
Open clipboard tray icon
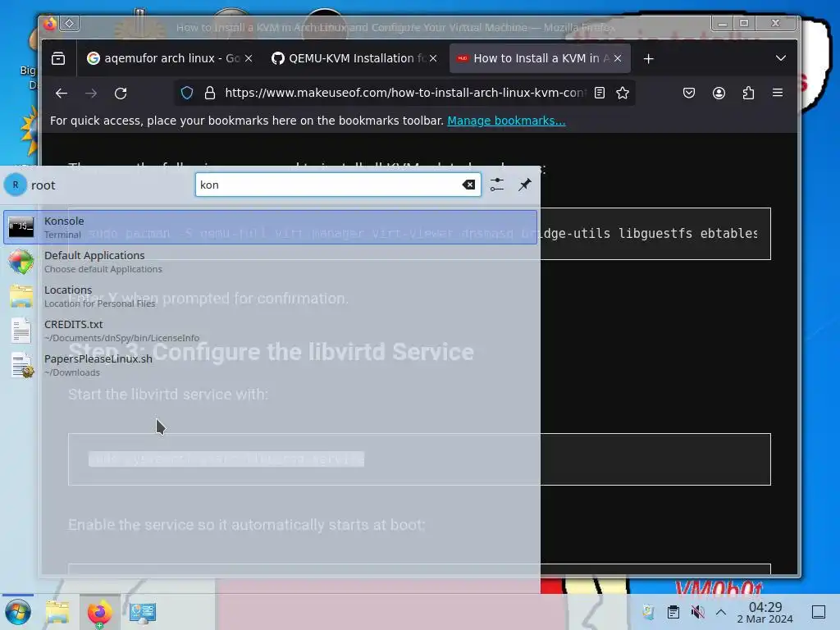tap(673, 612)
